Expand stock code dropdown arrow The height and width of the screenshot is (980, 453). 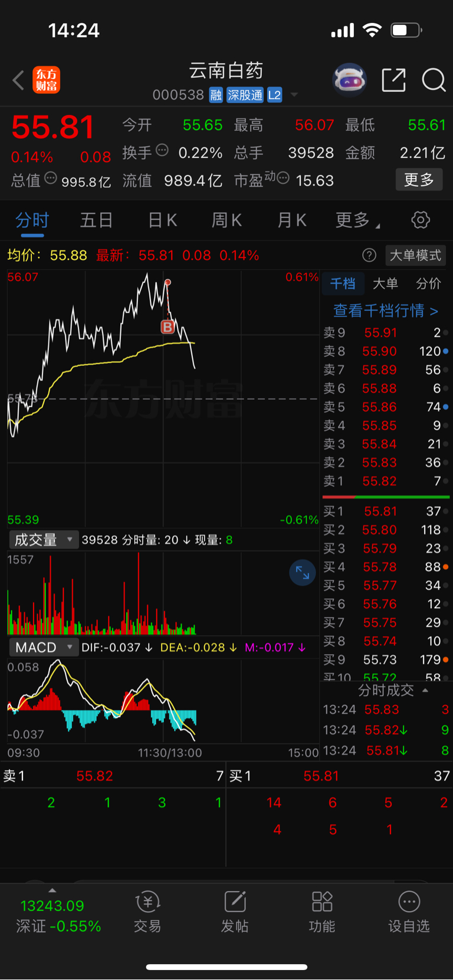point(294,95)
